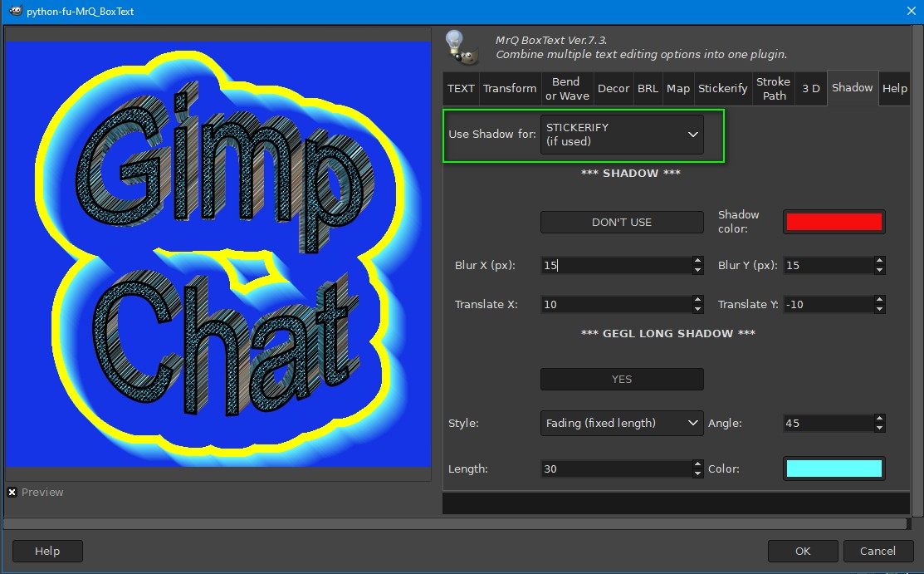Click the GIMP Wilber lightbulb plugin icon

point(462,47)
